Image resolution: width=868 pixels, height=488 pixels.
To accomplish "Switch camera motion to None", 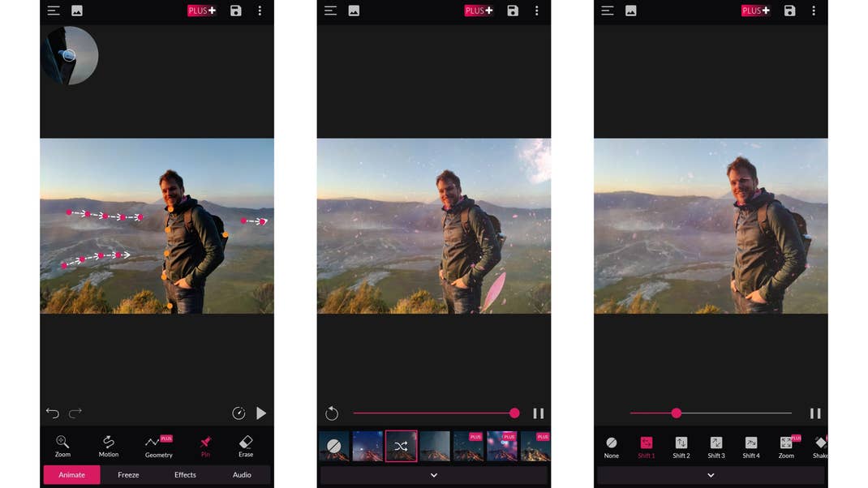I will (x=612, y=446).
